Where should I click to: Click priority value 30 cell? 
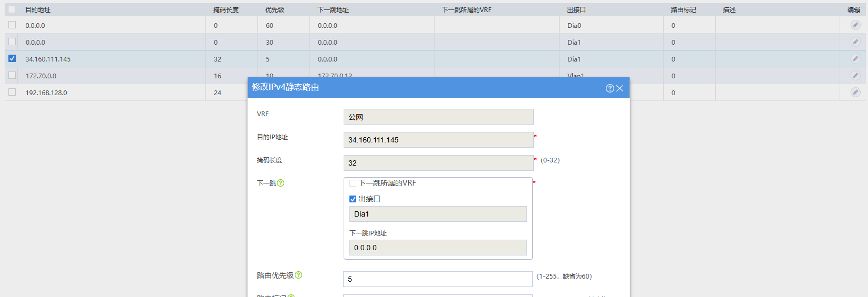coord(270,43)
